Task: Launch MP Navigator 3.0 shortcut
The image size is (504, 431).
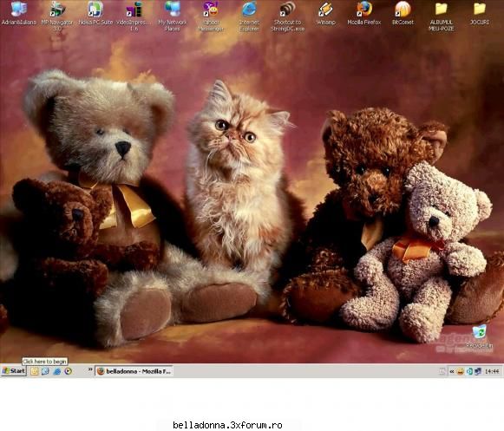Action: point(57,16)
